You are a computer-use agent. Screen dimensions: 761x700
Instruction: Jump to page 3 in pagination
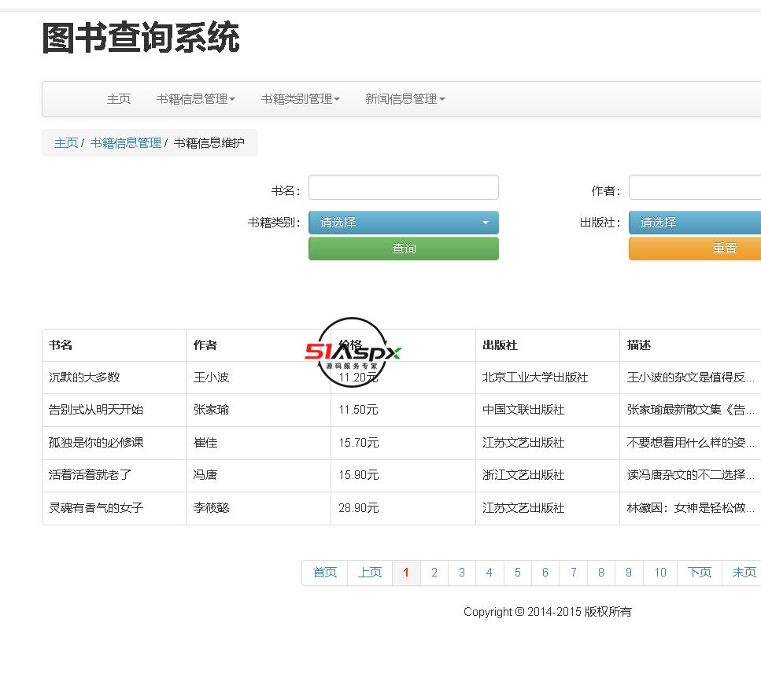coord(462,573)
